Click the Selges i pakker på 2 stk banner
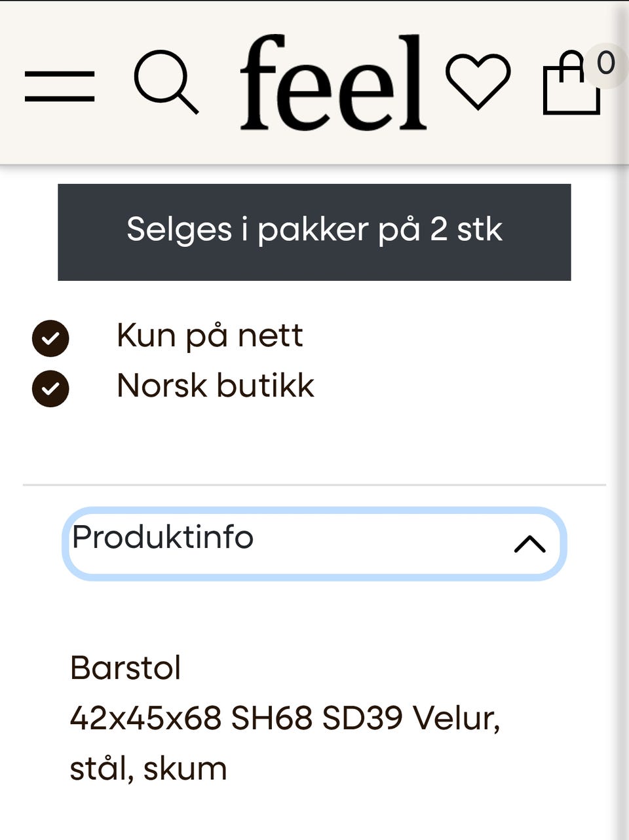 [x=314, y=232]
